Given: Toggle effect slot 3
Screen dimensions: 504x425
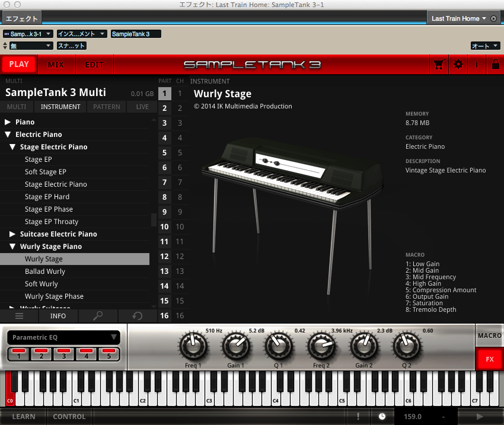Looking at the screenshot, I should pyautogui.click(x=63, y=354).
